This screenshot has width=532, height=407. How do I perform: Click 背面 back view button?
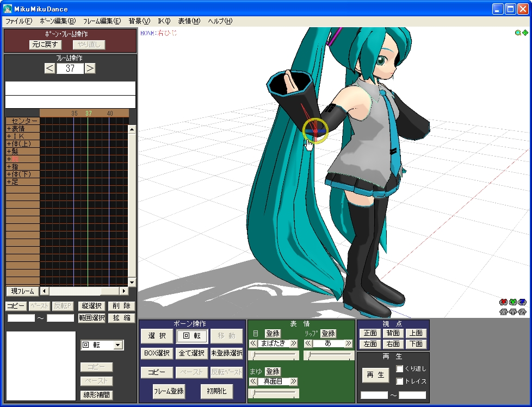tap(393, 333)
